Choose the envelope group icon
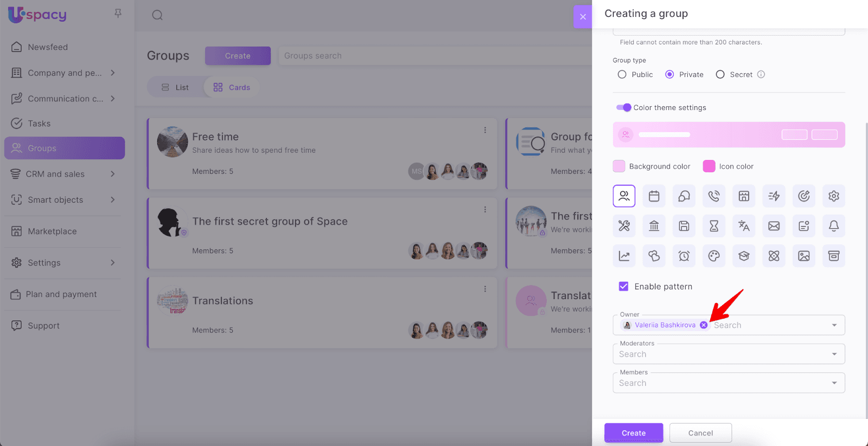 click(774, 226)
